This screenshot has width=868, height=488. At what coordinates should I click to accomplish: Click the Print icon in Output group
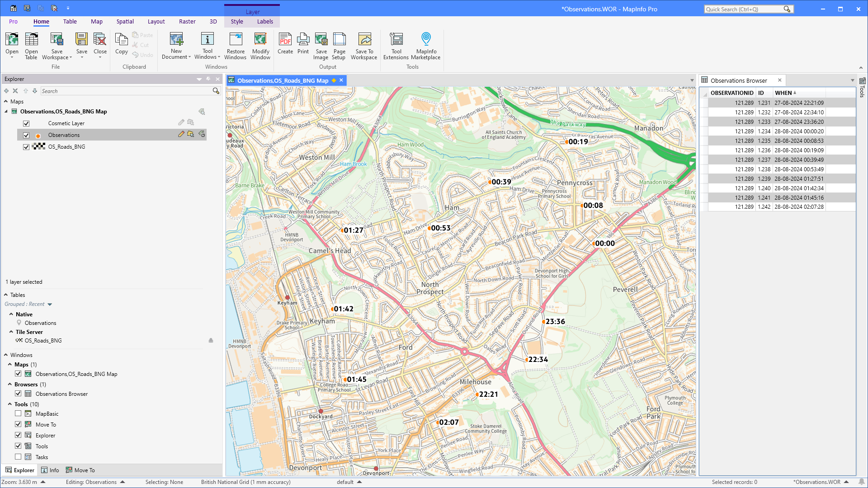pyautogui.click(x=303, y=43)
